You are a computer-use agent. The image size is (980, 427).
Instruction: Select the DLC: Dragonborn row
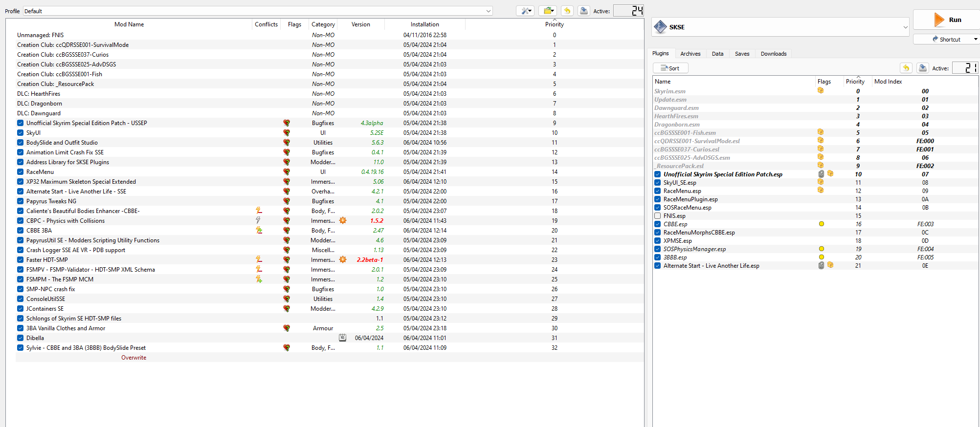330,104
